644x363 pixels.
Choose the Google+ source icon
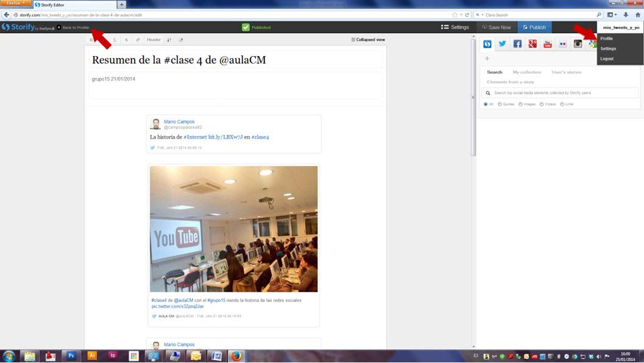[x=533, y=44]
